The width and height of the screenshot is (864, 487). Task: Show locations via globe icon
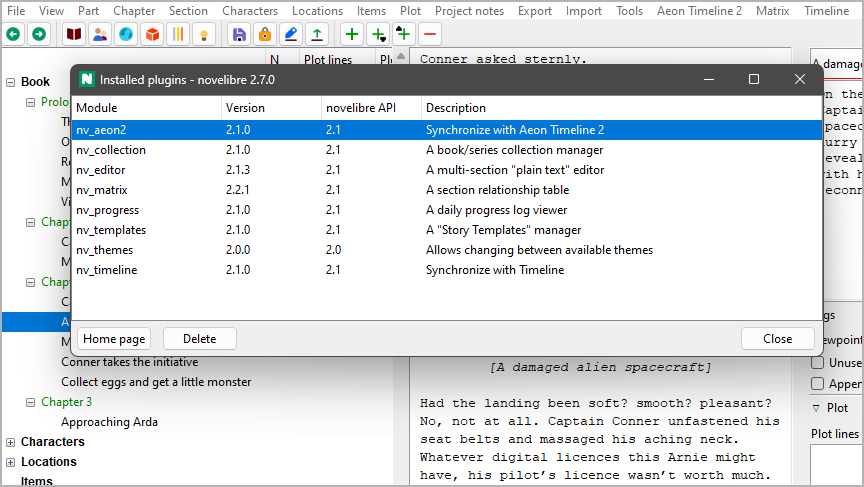[126, 34]
